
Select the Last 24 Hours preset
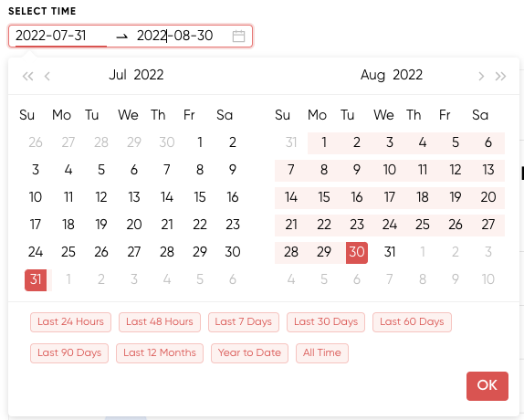[70, 322]
